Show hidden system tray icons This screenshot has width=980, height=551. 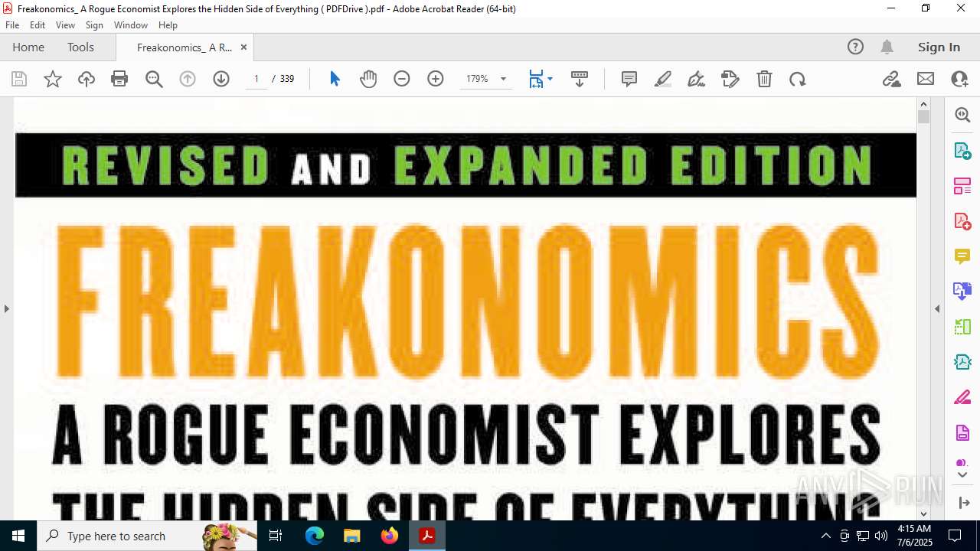click(x=825, y=536)
